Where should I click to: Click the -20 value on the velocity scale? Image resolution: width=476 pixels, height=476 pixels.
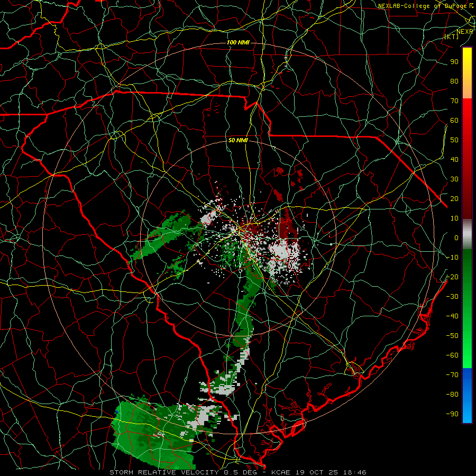click(x=452, y=277)
